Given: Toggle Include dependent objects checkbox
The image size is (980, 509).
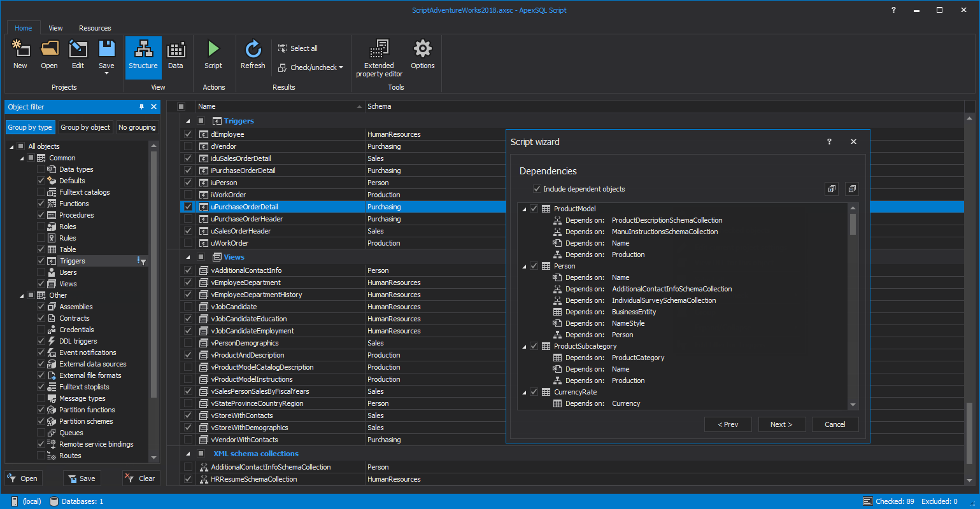Looking at the screenshot, I should coord(537,189).
